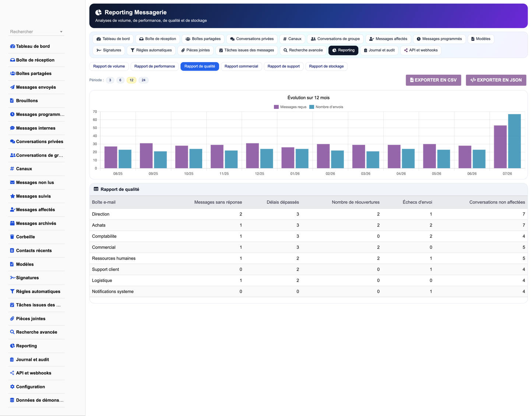Export the report as CSV
This screenshot has width=532, height=416.
(x=433, y=80)
